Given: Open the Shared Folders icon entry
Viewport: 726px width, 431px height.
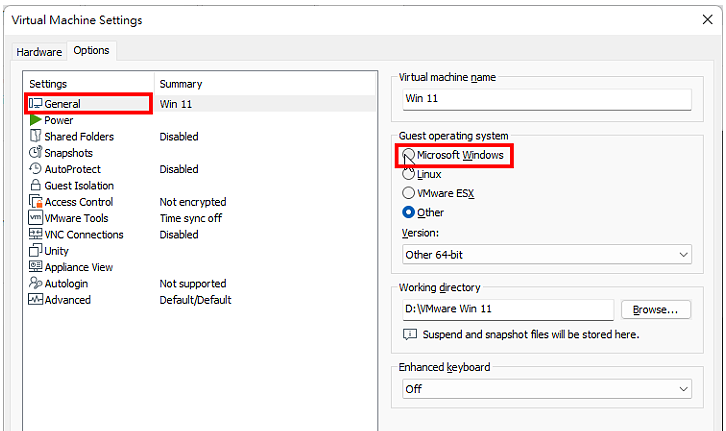Looking at the screenshot, I should coord(35,136).
